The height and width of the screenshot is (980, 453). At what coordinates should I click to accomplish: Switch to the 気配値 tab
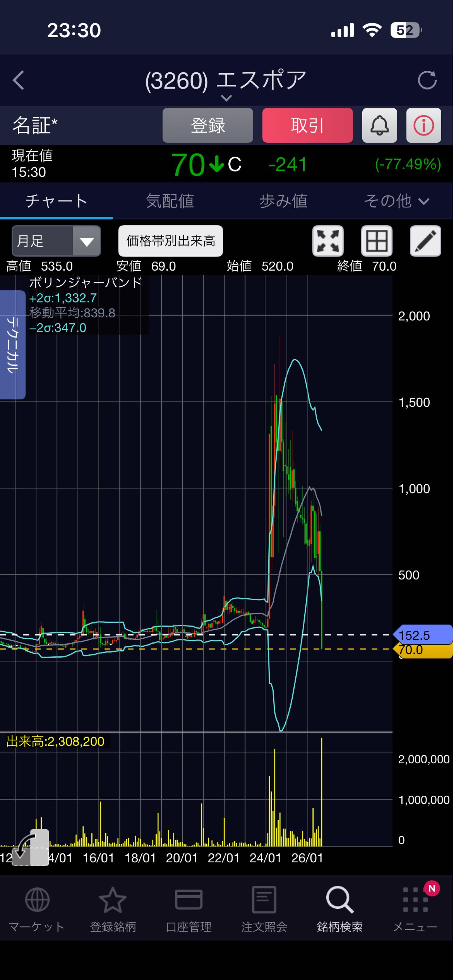pyautogui.click(x=170, y=201)
